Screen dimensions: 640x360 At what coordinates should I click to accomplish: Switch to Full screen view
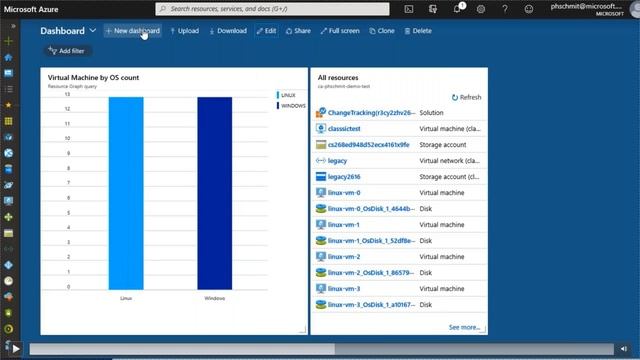pos(340,31)
